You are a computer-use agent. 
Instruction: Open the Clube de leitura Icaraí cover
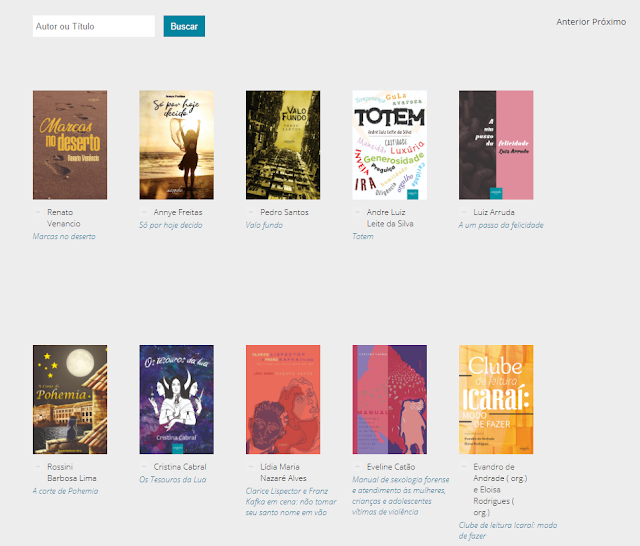[496, 400]
